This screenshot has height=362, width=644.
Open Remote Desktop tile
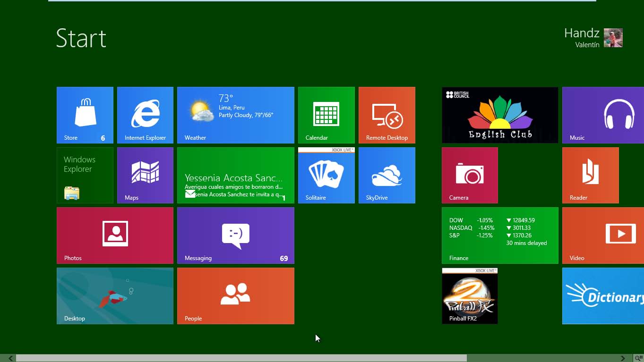pos(386,115)
